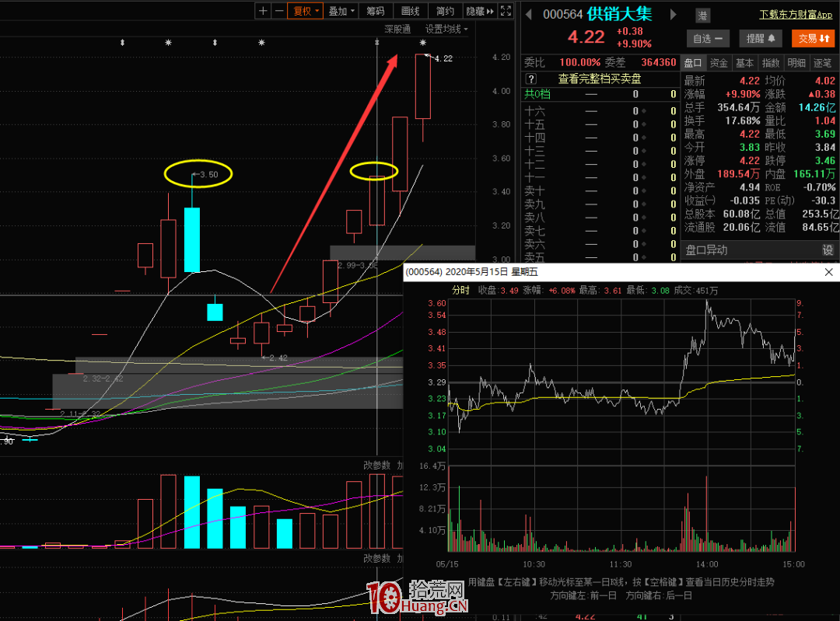Set a price alert with 提醒 bell
Viewport: 840px width, 621px height.
click(x=761, y=39)
